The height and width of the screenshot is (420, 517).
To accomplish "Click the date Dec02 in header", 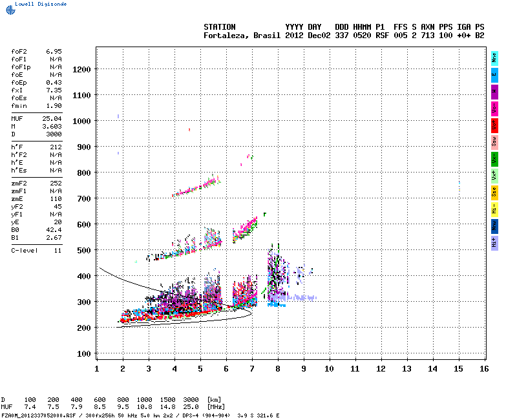I will pyautogui.click(x=319, y=36).
